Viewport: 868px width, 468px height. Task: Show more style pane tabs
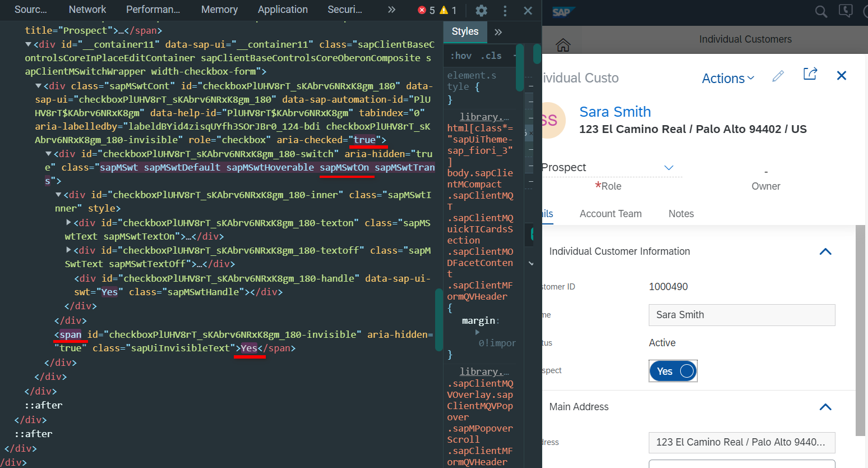tap(498, 32)
